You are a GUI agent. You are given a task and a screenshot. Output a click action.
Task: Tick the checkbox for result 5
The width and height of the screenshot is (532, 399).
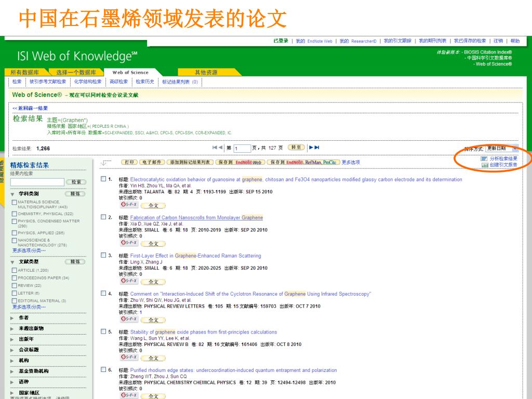103,331
